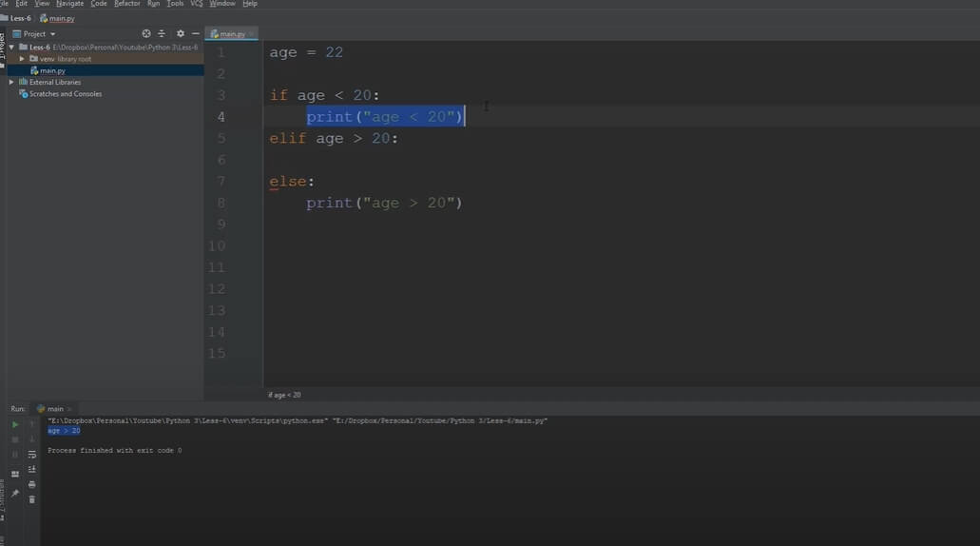Click the restore layout icon in Run panel

(15, 474)
